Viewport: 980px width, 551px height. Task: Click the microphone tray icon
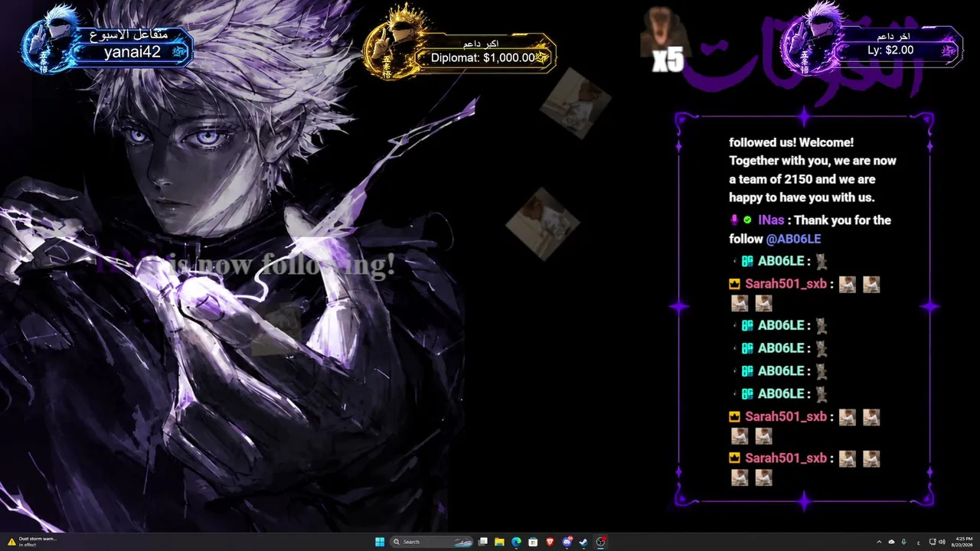904,542
